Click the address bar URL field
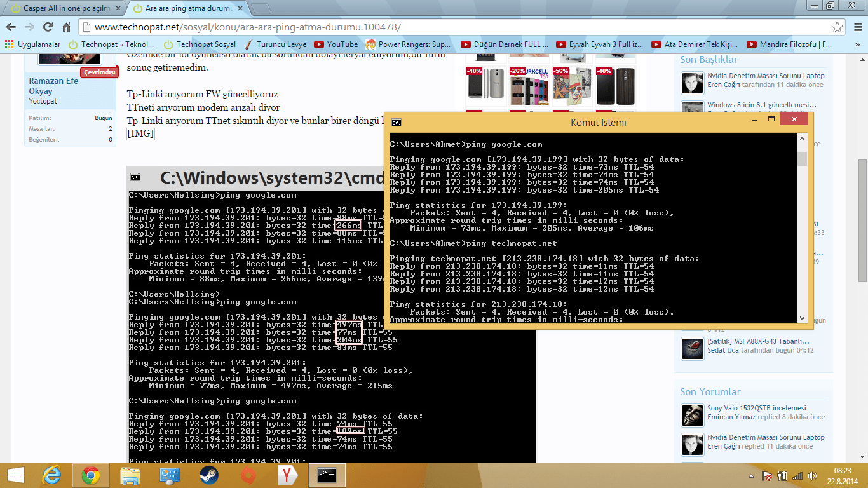 coord(458,27)
